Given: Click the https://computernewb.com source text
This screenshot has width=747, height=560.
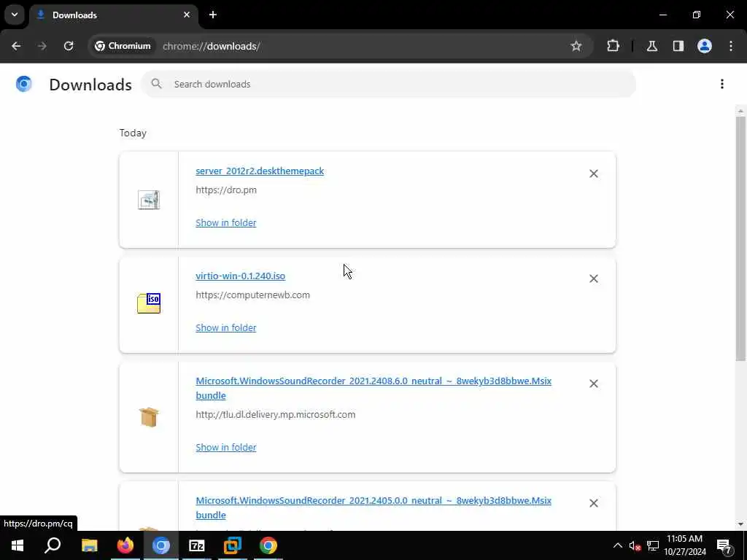Looking at the screenshot, I should coord(252,295).
